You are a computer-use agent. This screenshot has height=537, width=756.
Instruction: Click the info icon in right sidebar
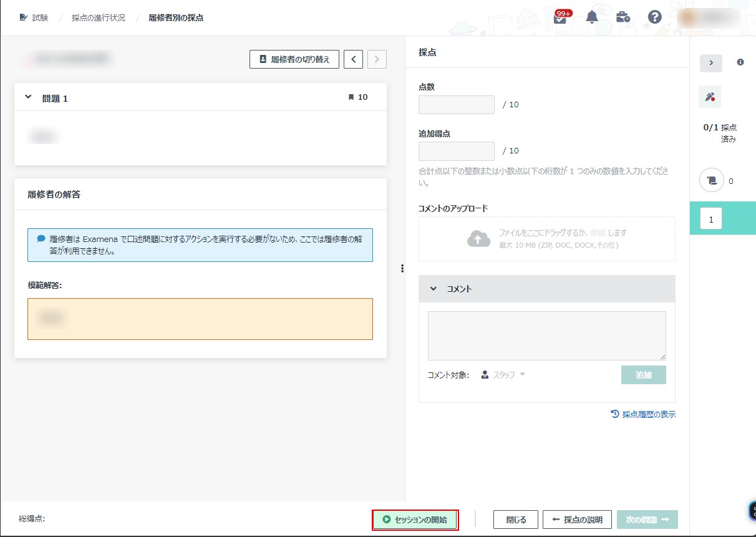point(740,62)
